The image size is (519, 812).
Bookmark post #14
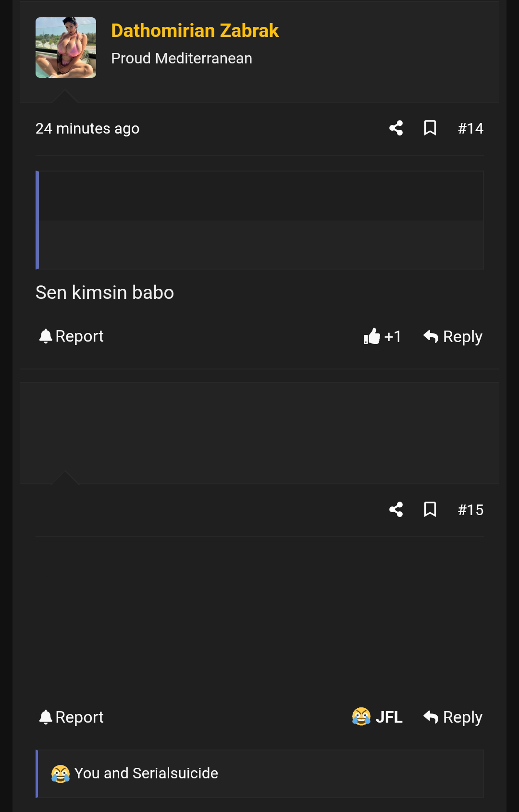pos(430,128)
